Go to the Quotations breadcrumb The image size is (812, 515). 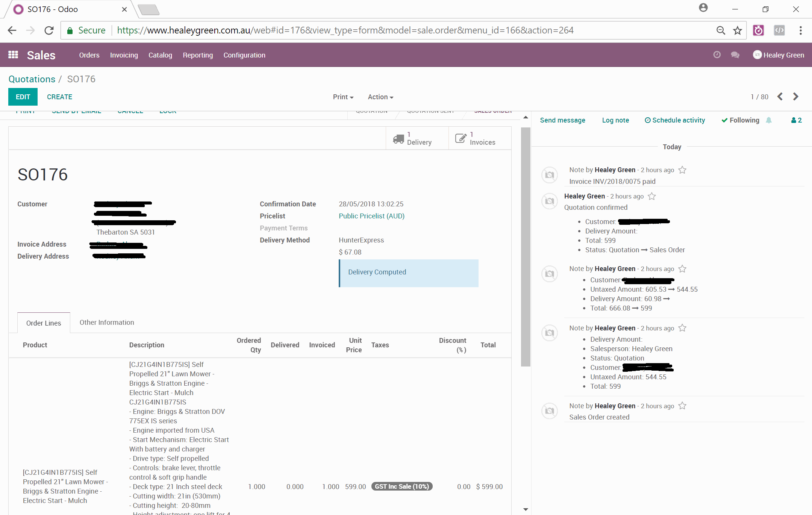pyautogui.click(x=32, y=79)
